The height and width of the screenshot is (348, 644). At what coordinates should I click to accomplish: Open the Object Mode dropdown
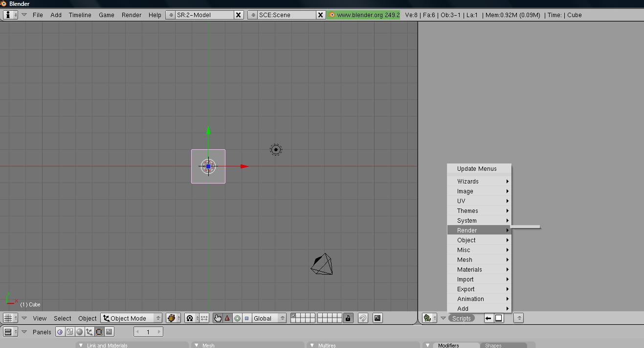point(131,318)
